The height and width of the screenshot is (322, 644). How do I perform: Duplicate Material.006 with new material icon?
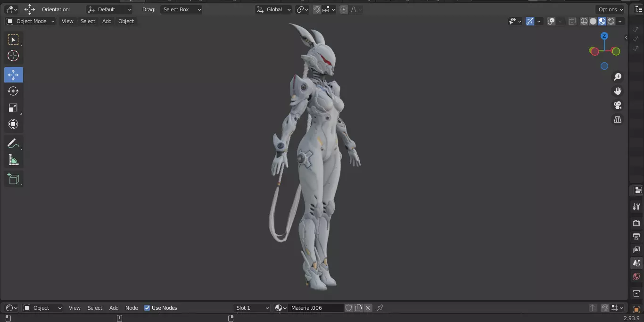[358, 308]
